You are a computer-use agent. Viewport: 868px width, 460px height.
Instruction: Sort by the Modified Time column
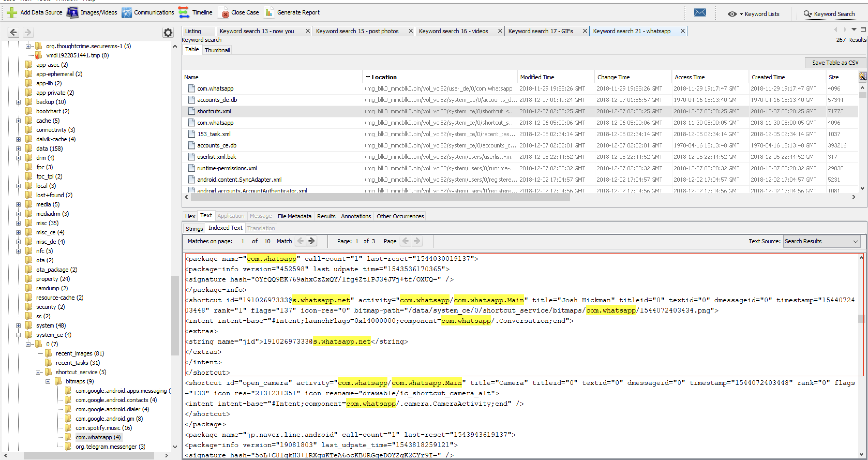(x=556, y=77)
